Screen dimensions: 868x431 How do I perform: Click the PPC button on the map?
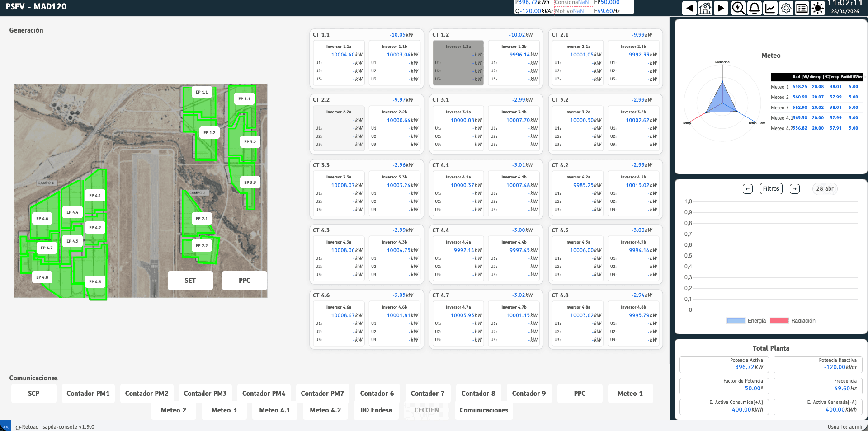245,281
